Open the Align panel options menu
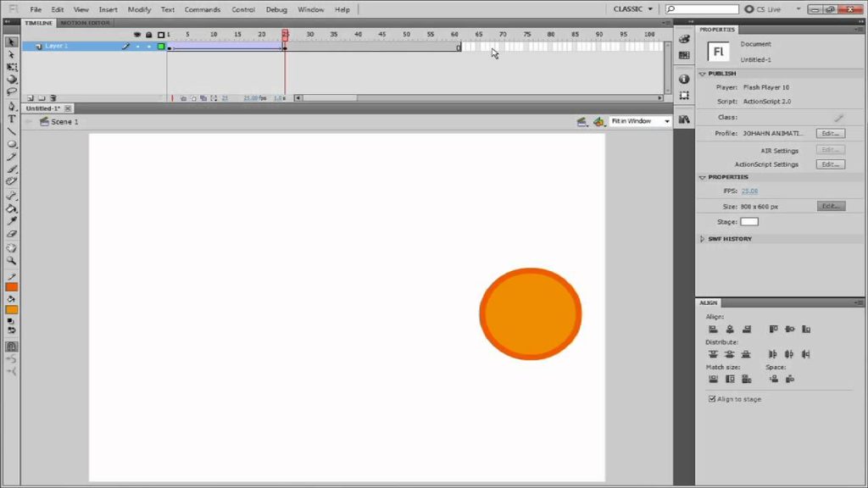This screenshot has height=488, width=868. click(x=859, y=302)
